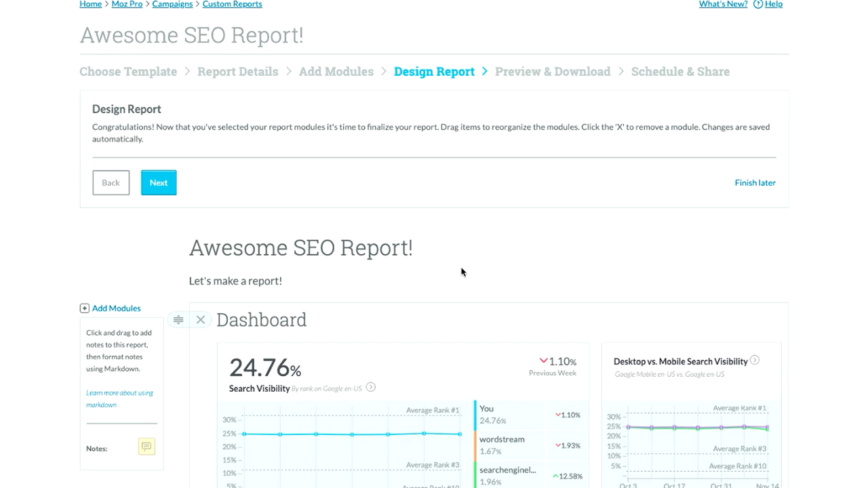Click the plus icon beside Add Modules
The image size is (868, 488).
85,308
